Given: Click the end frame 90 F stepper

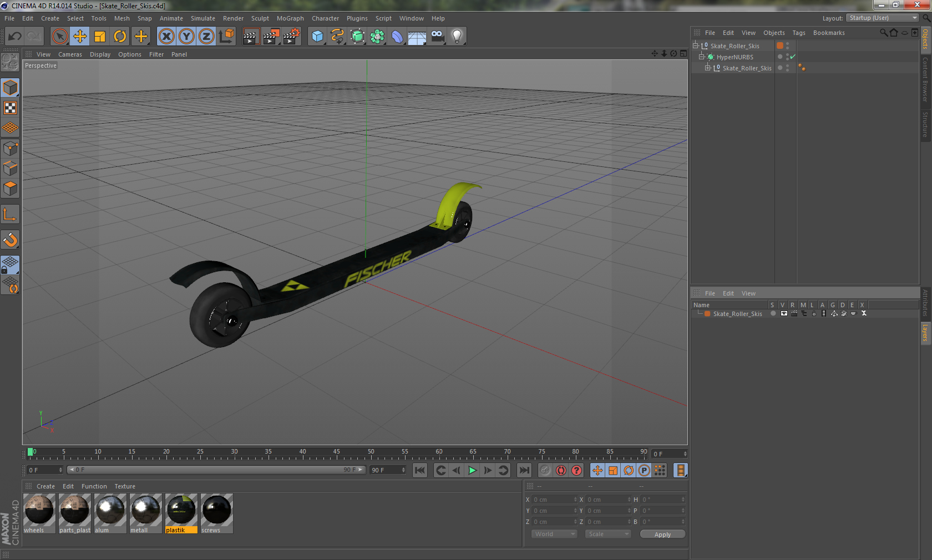Looking at the screenshot, I should point(403,470).
